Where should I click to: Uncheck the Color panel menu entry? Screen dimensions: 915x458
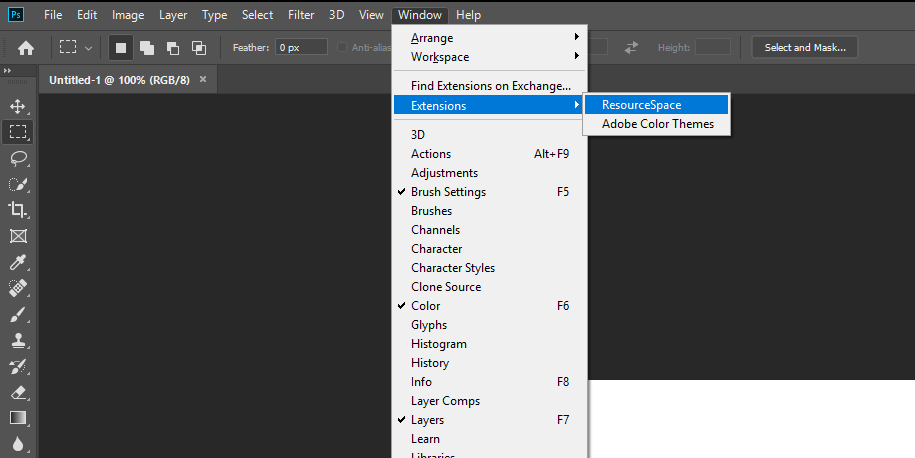coord(425,306)
